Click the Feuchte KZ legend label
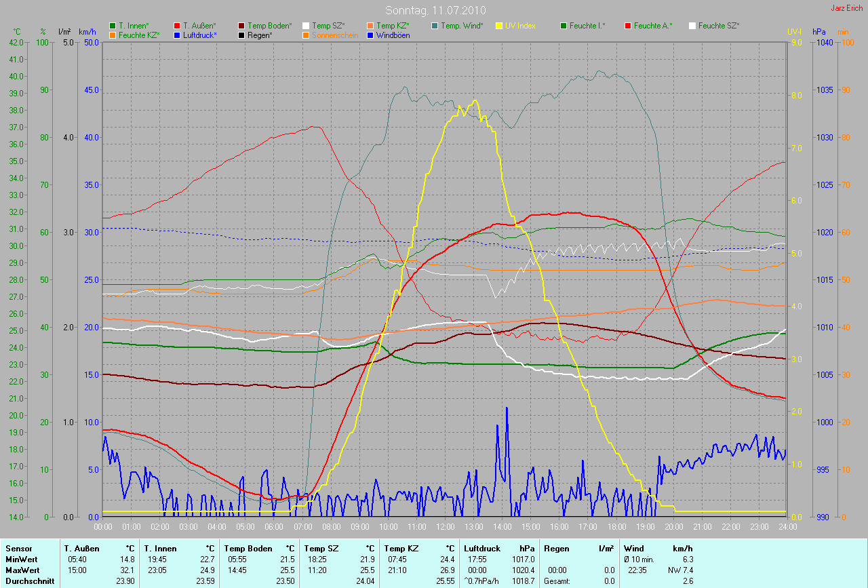The height and width of the screenshot is (588, 868). pyautogui.click(x=139, y=35)
